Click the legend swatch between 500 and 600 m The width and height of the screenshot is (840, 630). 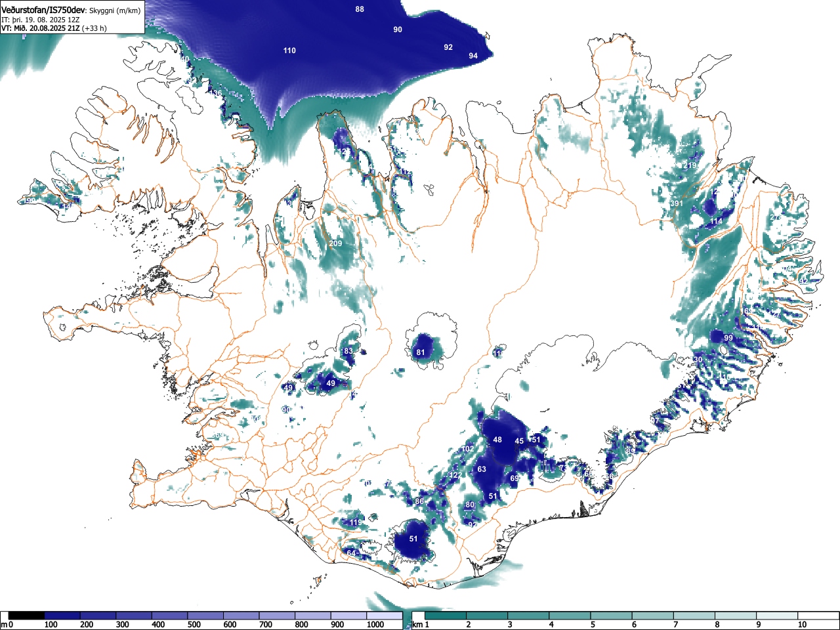(205, 616)
